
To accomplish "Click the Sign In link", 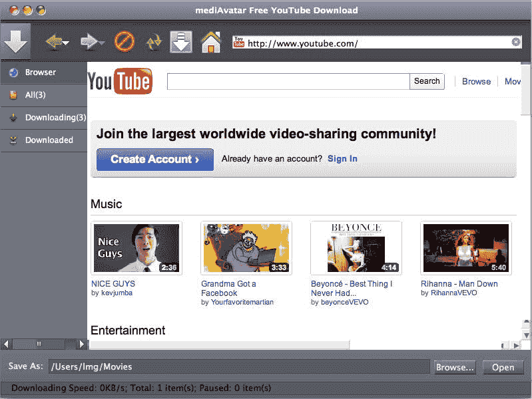I will click(x=342, y=159).
